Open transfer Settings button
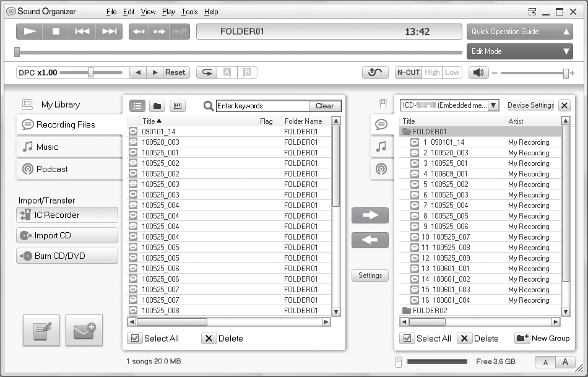This screenshot has width=588, height=377. pyautogui.click(x=370, y=275)
